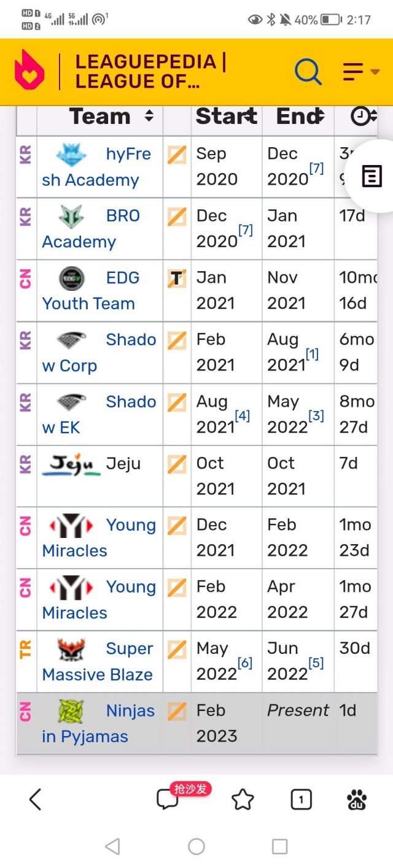393x868 pixels.
Task: Open the Fandom flame-heart logo
Action: point(29,71)
